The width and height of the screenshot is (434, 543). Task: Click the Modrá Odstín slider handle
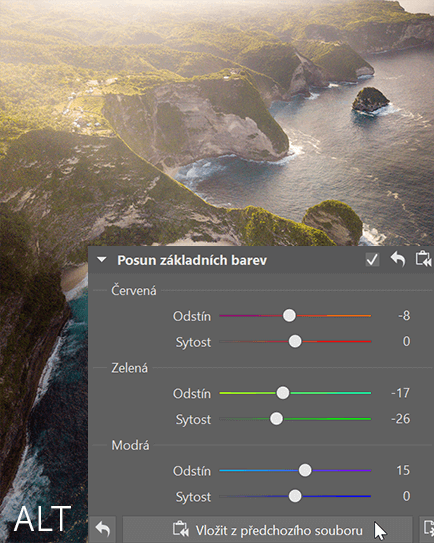[x=305, y=470]
